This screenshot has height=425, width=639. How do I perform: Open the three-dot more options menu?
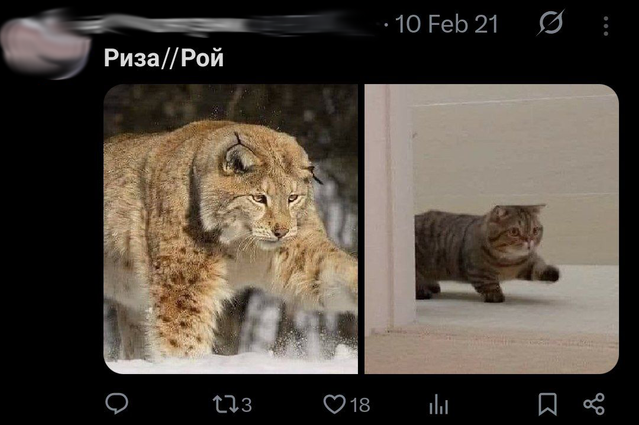click(606, 26)
